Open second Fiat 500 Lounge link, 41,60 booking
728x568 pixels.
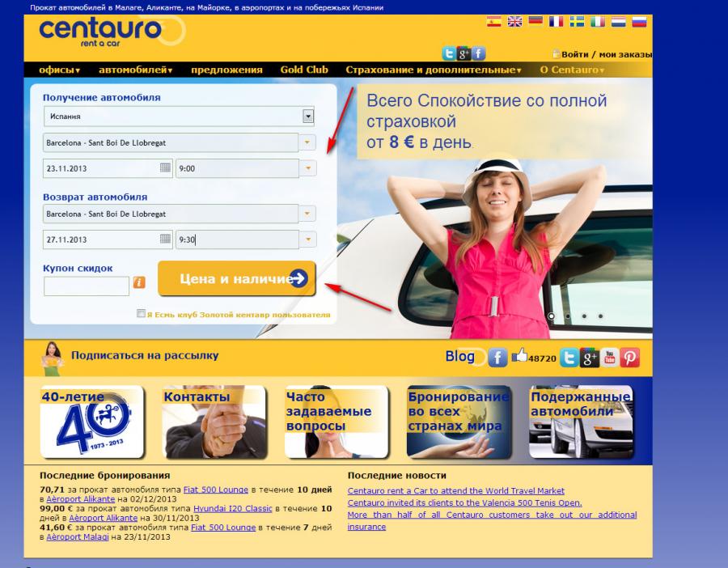[223, 527]
